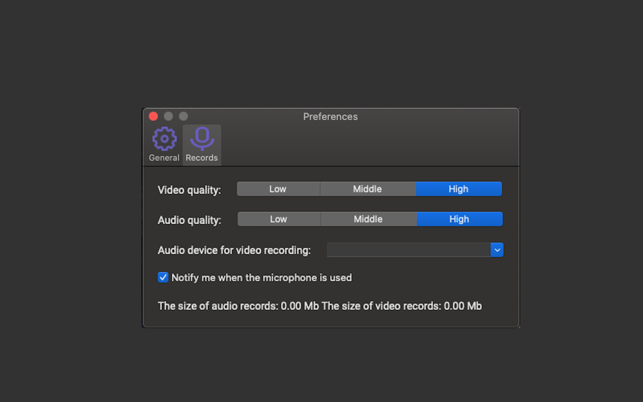Screen dimensions: 643x402
Task: Click the disabled zoom button in Preferences
Action: coord(183,116)
